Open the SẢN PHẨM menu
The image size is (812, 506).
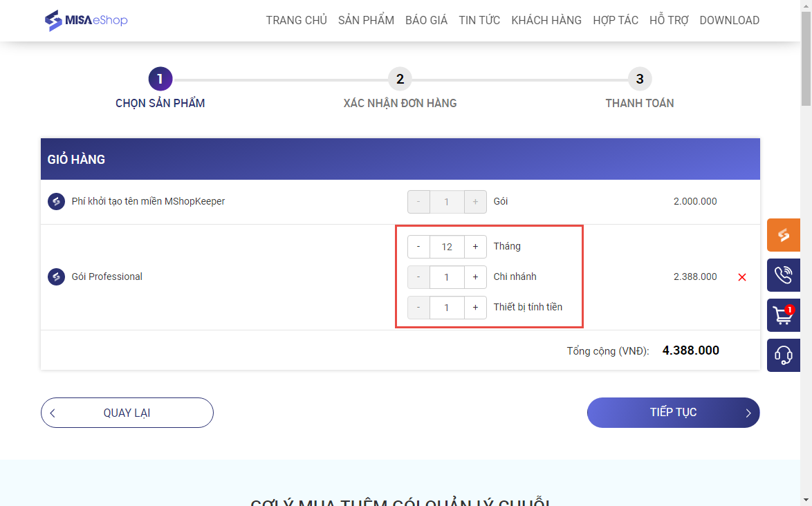click(x=366, y=21)
